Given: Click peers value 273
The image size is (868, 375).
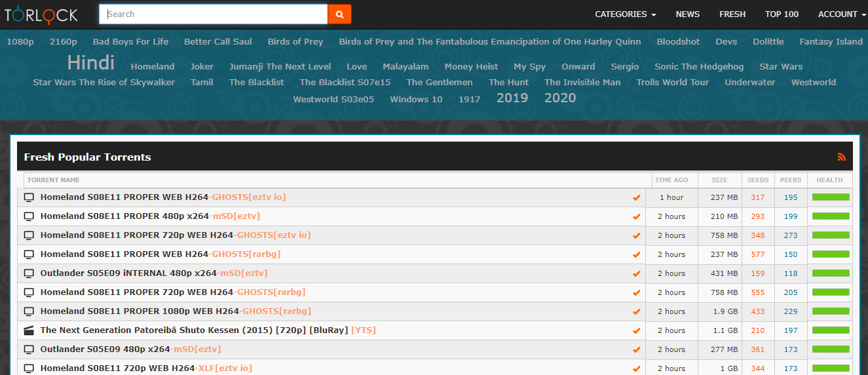Looking at the screenshot, I should pyautogui.click(x=791, y=235).
